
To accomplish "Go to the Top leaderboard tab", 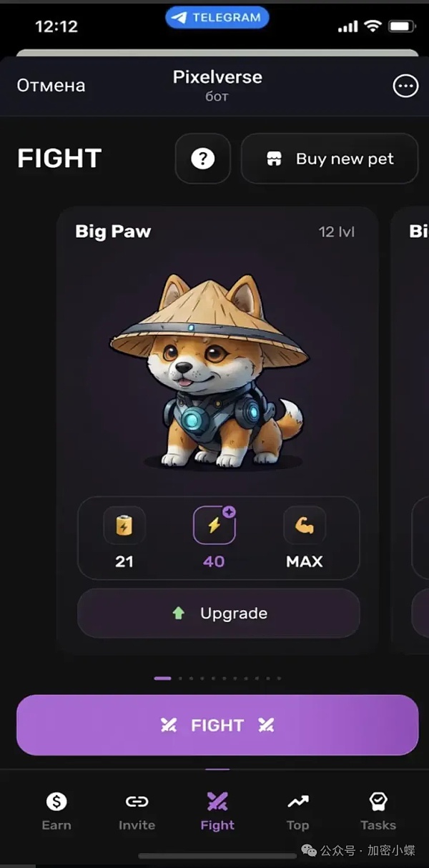I will 297,811.
